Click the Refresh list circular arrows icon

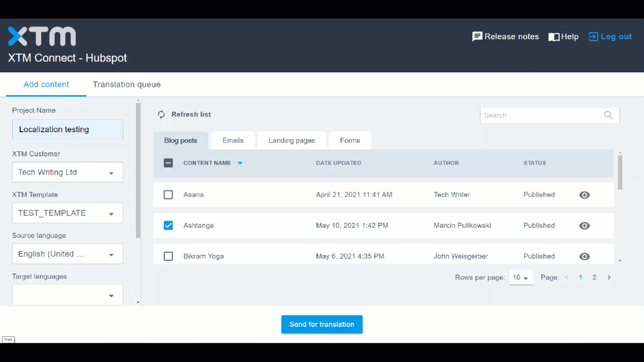161,114
